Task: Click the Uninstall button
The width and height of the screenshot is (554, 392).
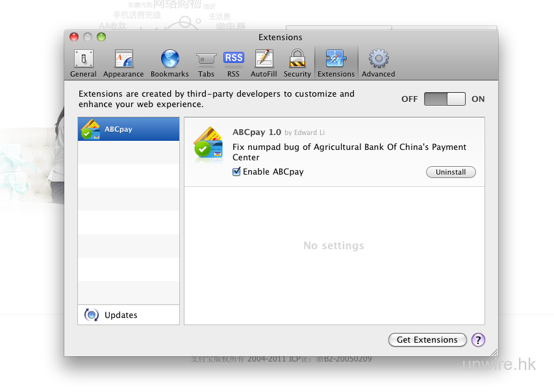Action: click(451, 172)
